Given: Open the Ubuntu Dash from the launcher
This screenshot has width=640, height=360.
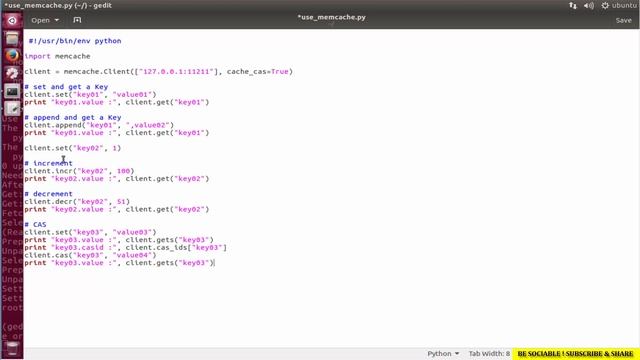Looking at the screenshot, I should (x=12, y=20).
